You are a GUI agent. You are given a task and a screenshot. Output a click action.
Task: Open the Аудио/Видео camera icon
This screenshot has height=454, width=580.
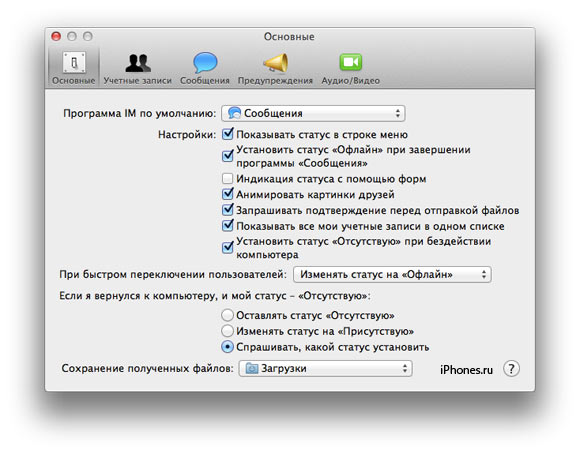click(351, 62)
